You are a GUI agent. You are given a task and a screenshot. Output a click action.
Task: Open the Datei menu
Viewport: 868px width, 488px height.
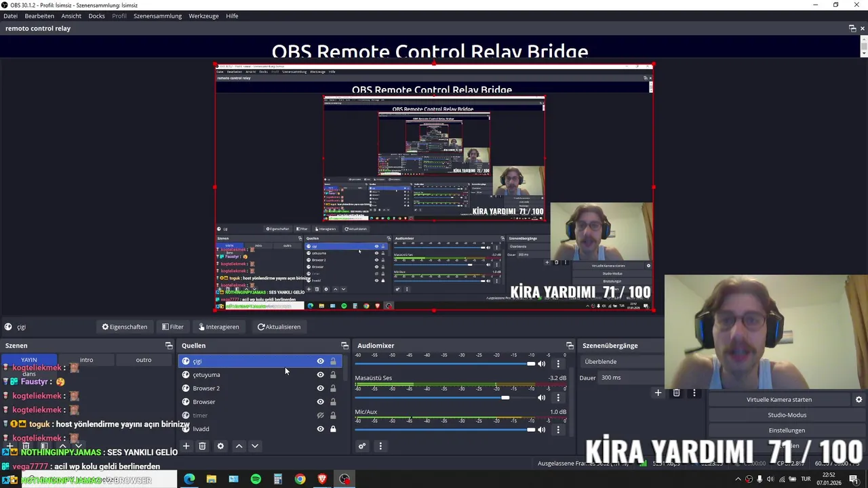pos(10,16)
